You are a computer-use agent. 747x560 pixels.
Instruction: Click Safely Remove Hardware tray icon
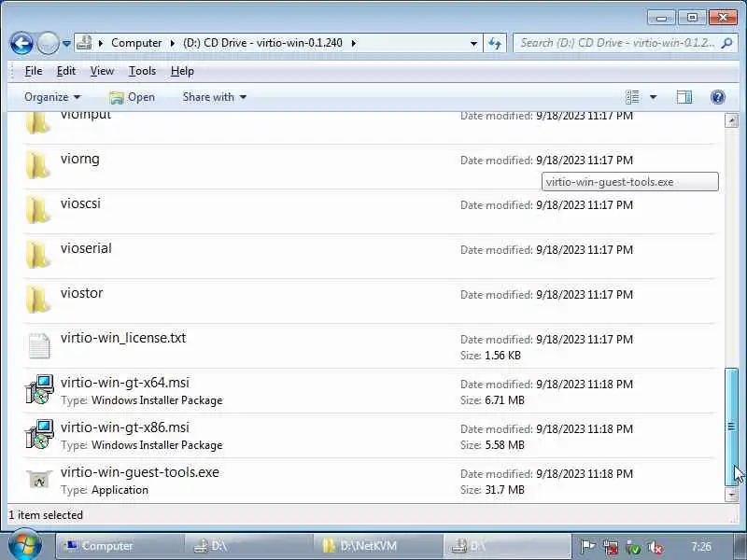pos(633,547)
